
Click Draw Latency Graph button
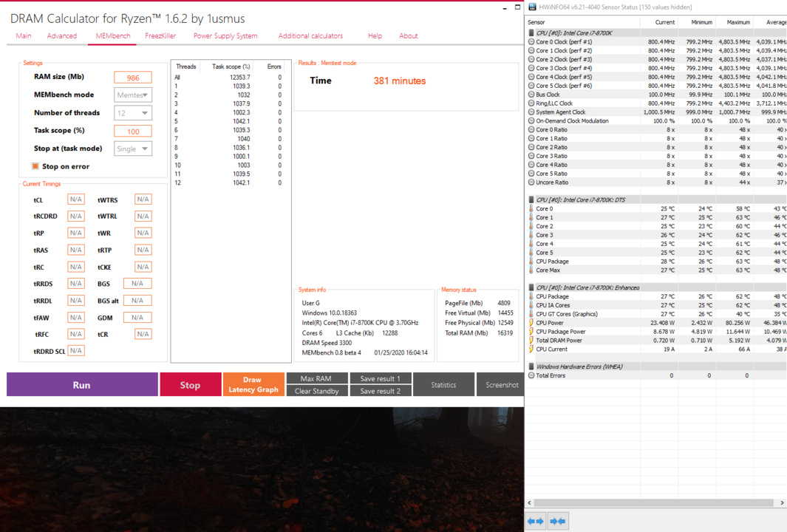[x=253, y=384]
